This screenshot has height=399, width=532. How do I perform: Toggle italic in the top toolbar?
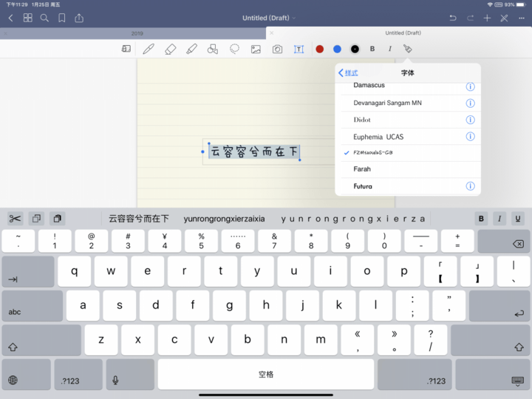[390, 49]
